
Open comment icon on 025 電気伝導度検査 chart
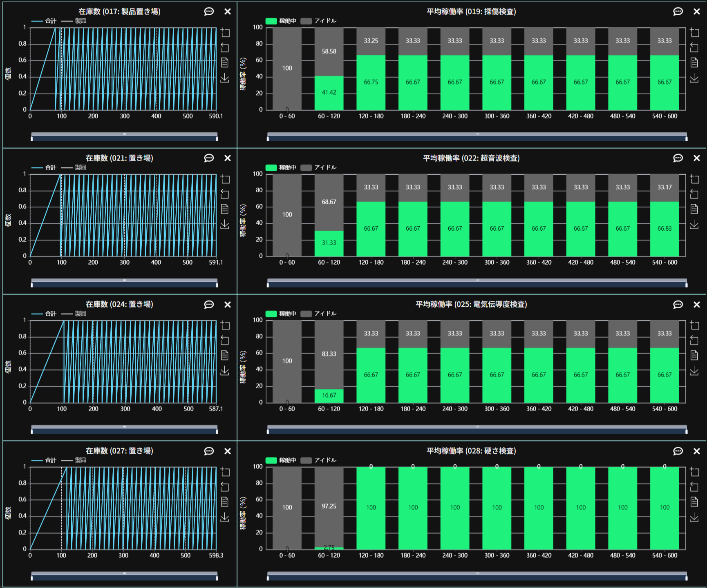678,305
